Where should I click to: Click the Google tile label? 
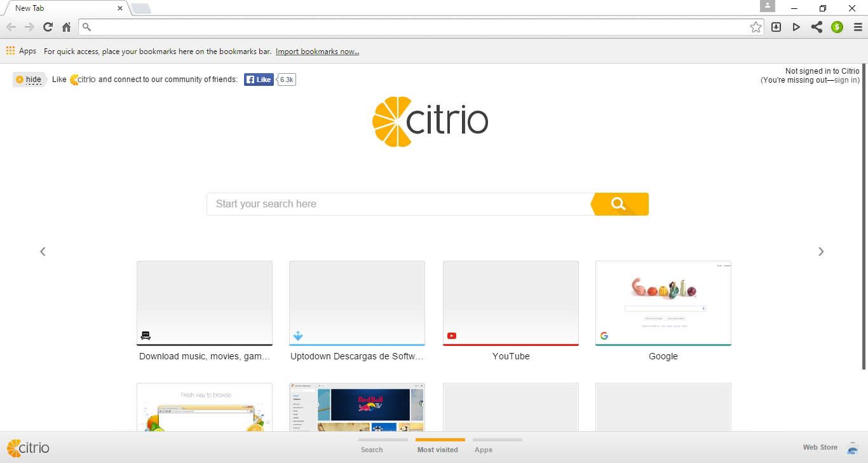click(663, 357)
